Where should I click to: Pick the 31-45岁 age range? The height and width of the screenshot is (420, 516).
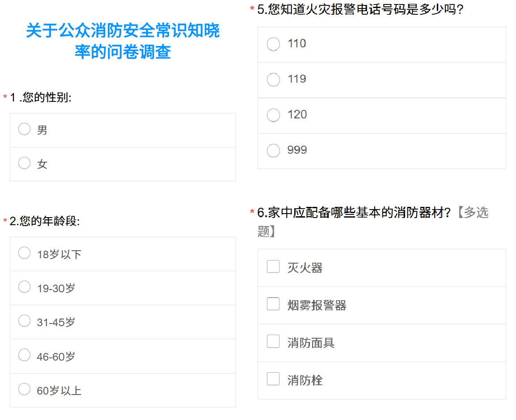[x=25, y=321]
